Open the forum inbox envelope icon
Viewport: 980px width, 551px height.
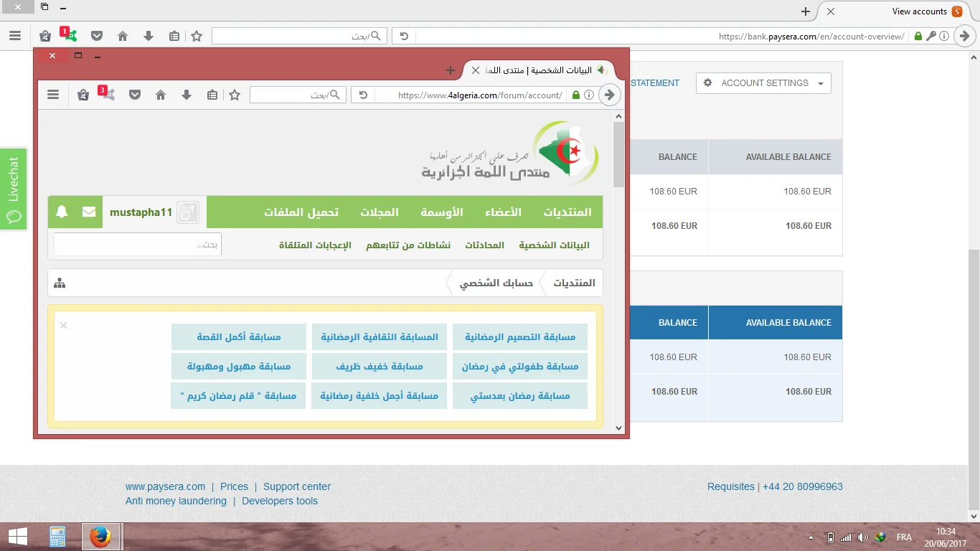pos(89,212)
